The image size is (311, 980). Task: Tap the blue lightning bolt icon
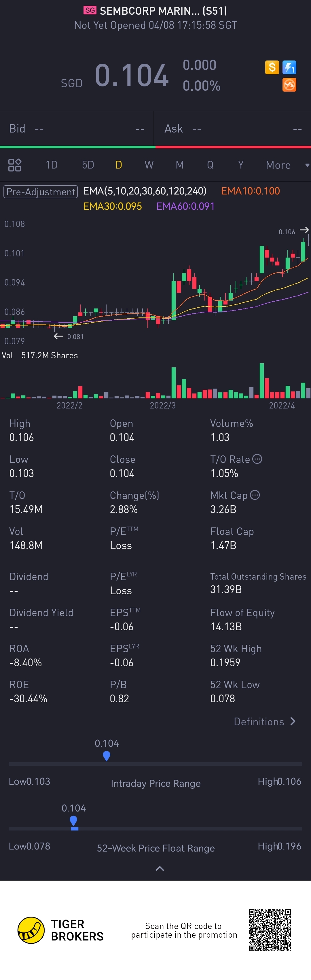tap(289, 67)
